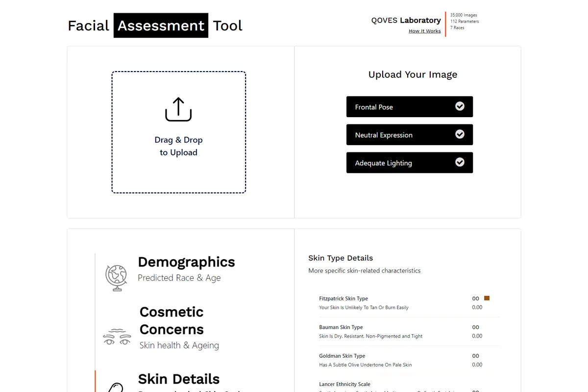
Task: Click the Cosmetic Concerns wrinkle-lines icon
Action: [x=117, y=337]
